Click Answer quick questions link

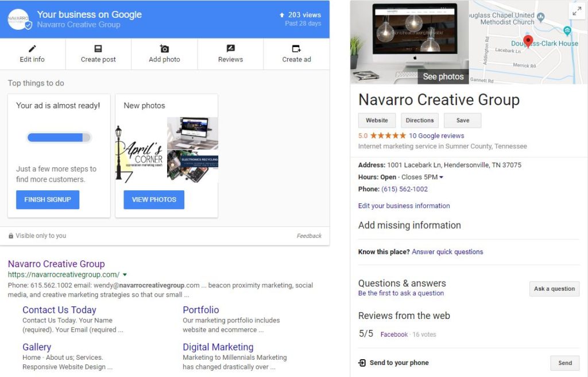tap(447, 252)
